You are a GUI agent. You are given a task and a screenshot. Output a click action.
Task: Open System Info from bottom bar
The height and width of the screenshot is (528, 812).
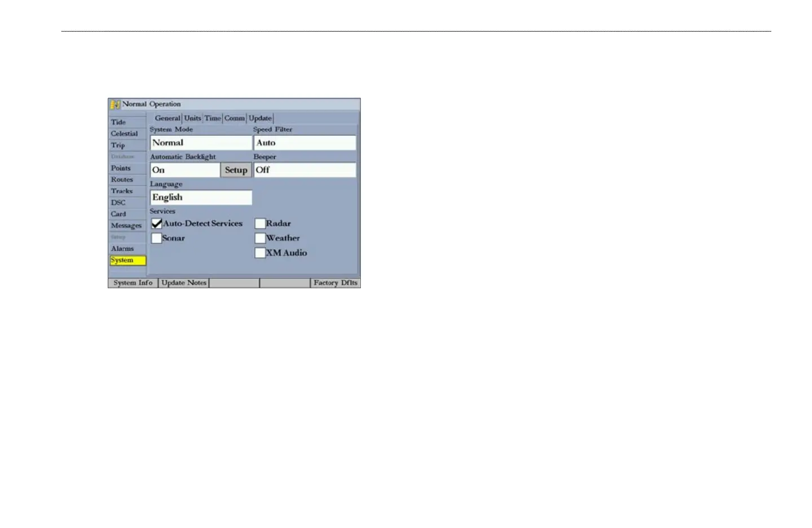[133, 283]
